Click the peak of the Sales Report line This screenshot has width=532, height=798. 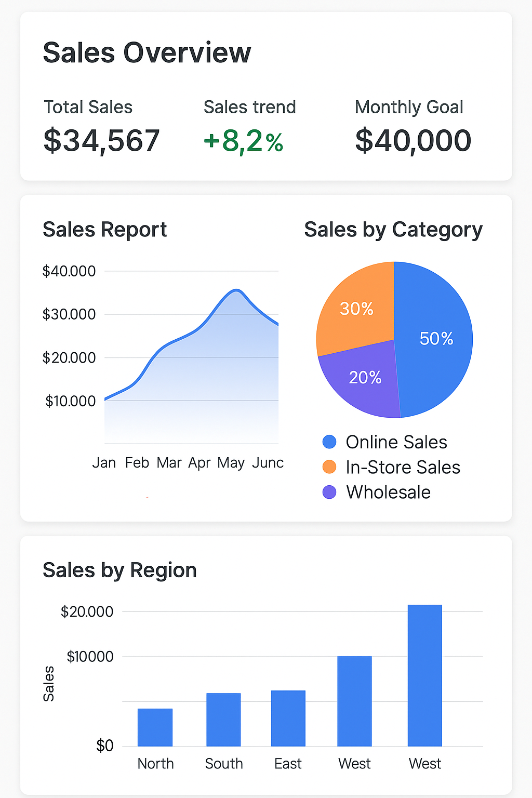pyautogui.click(x=236, y=290)
